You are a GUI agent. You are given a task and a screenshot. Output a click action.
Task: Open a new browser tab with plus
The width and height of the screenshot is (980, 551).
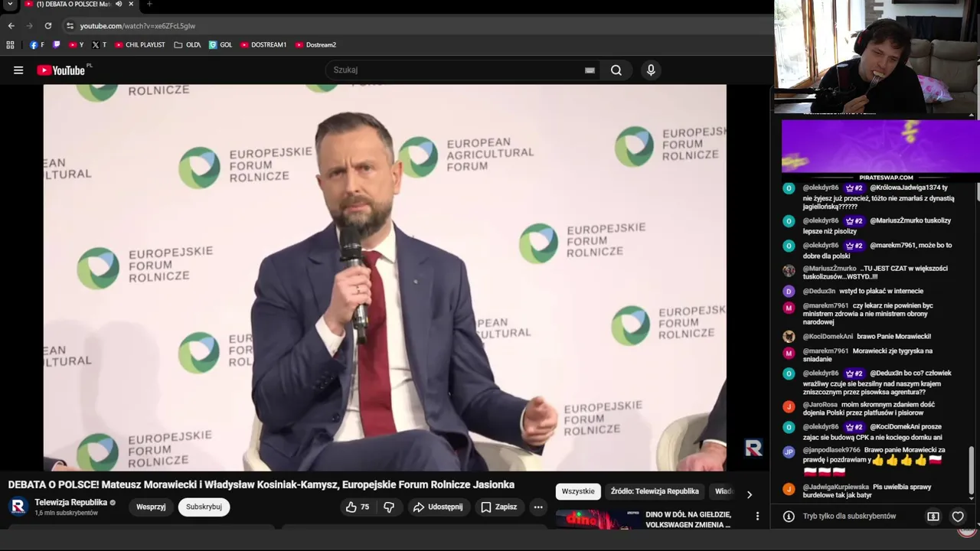(149, 5)
